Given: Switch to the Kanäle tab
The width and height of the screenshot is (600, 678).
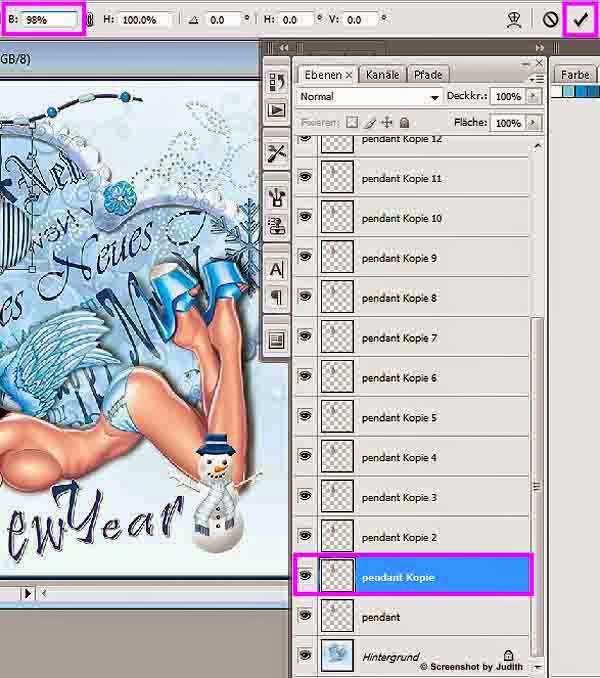Looking at the screenshot, I should (383, 75).
